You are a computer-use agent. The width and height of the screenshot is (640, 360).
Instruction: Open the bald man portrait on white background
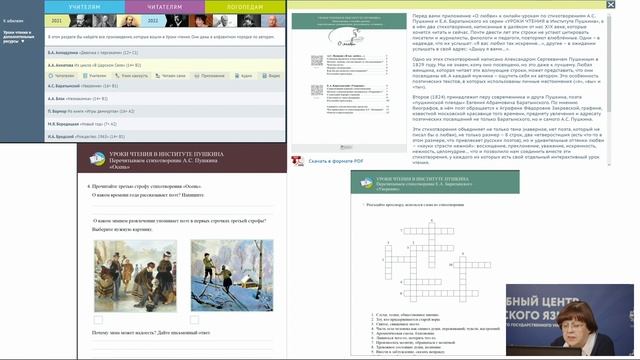tap(224, 21)
